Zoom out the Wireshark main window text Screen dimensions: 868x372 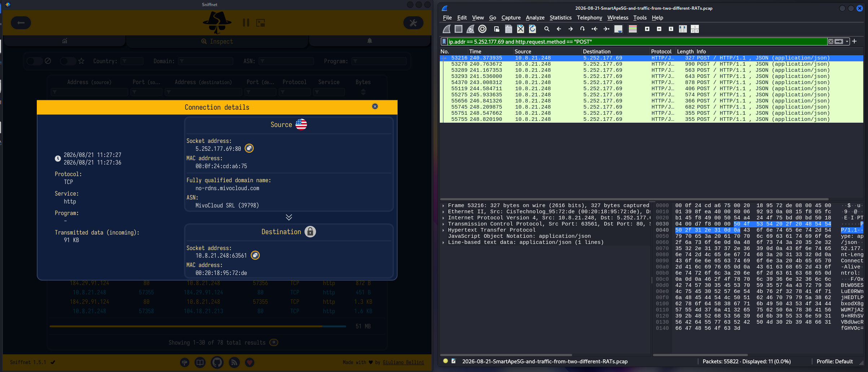pyautogui.click(x=659, y=29)
